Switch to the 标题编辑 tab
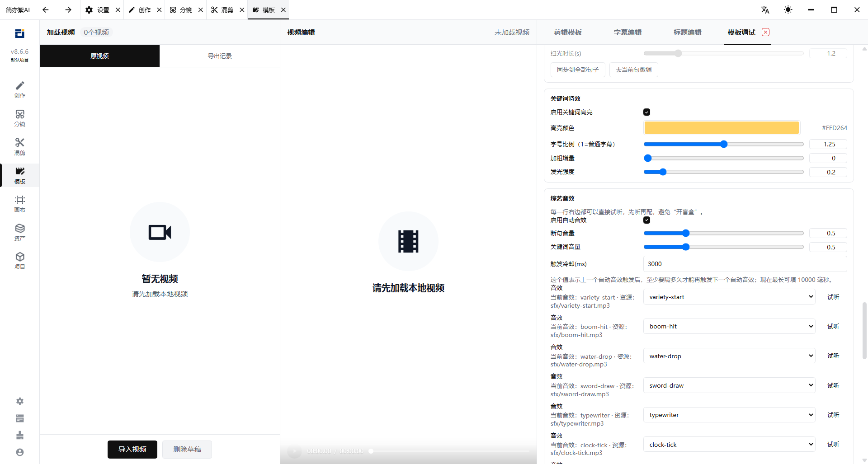Image resolution: width=868 pixels, height=464 pixels. (687, 32)
